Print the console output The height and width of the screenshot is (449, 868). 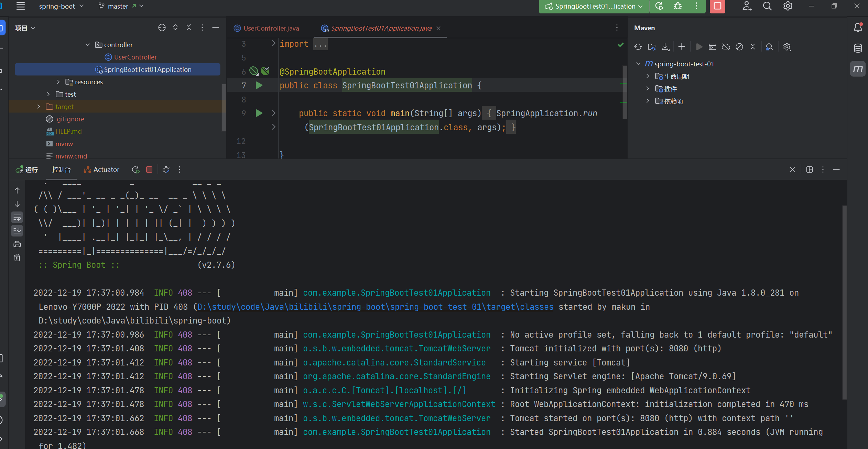click(17, 244)
